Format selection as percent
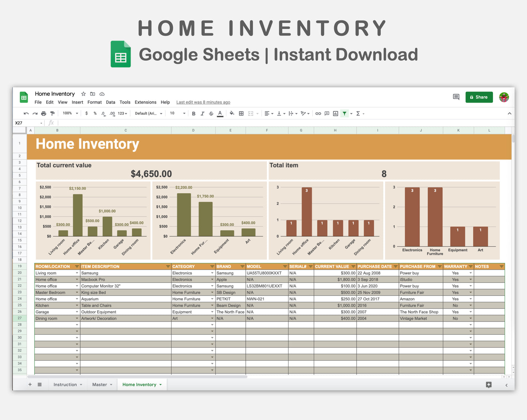The width and height of the screenshot is (527, 420). [95, 113]
